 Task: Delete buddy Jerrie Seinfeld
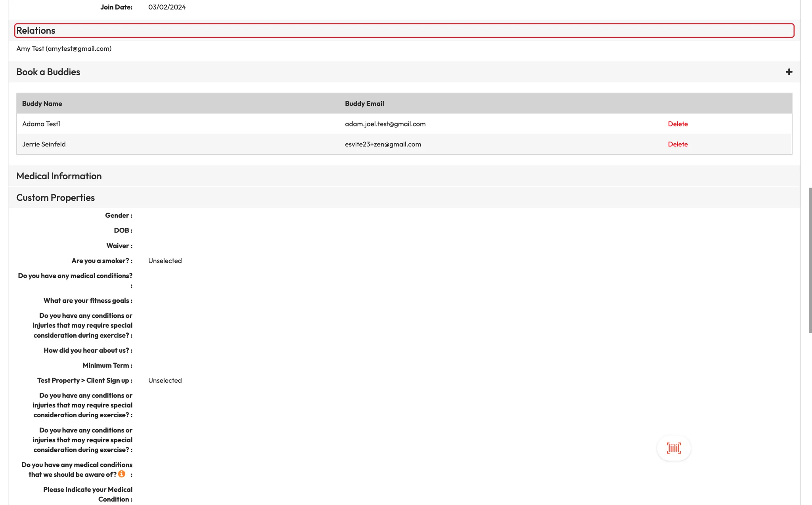tap(678, 144)
